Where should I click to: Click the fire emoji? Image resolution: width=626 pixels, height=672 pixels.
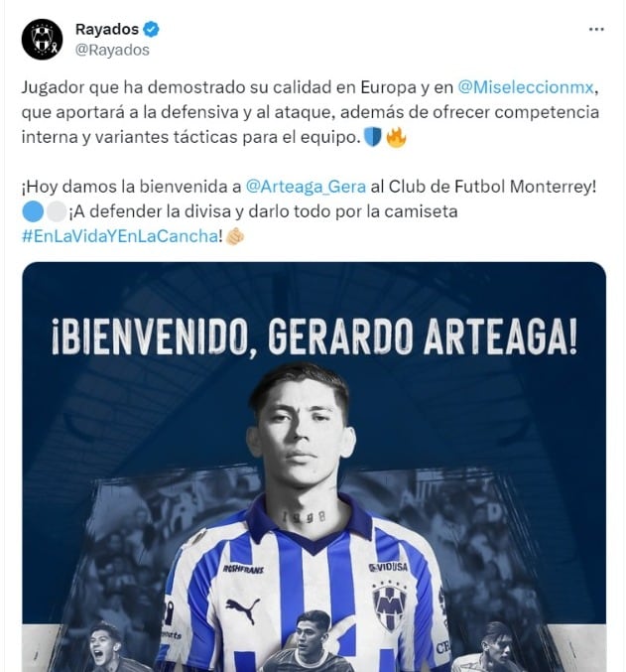[x=396, y=137]
